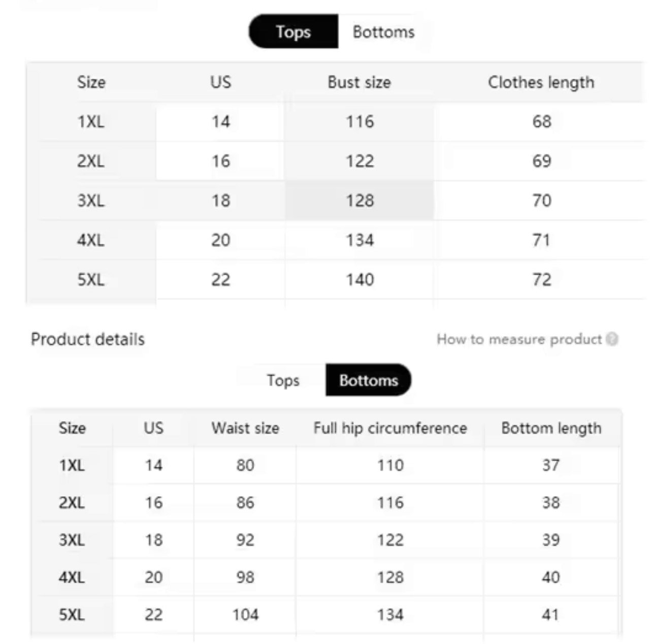Click the hip circumference value 110
Viewport: 655px width, 644px height.
tap(390, 465)
